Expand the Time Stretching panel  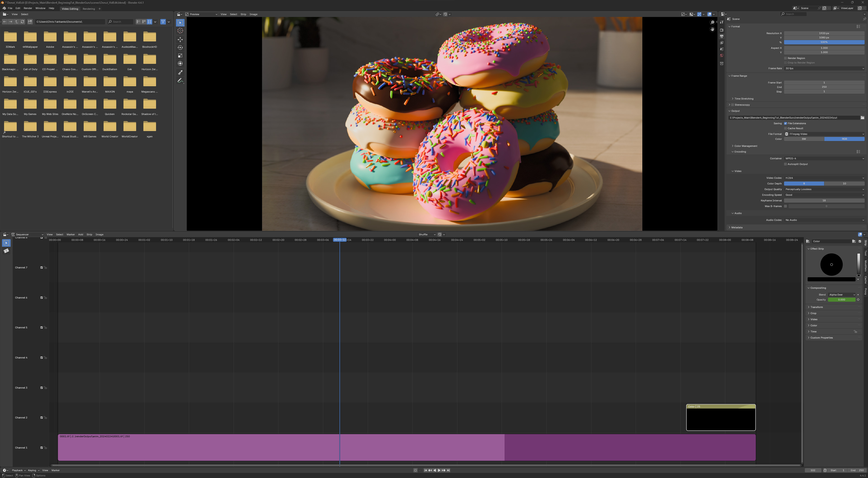[x=744, y=99]
